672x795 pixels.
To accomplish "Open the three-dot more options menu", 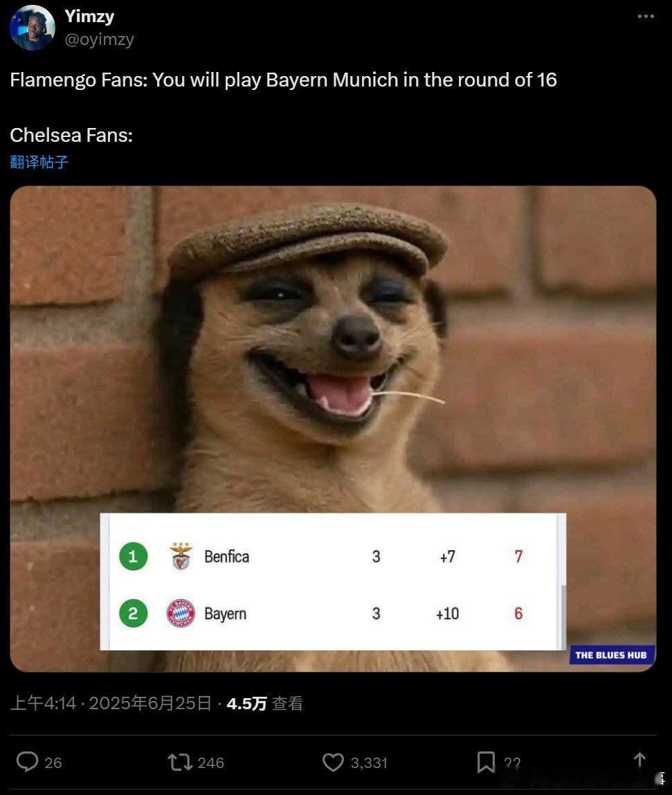I will coord(646,16).
